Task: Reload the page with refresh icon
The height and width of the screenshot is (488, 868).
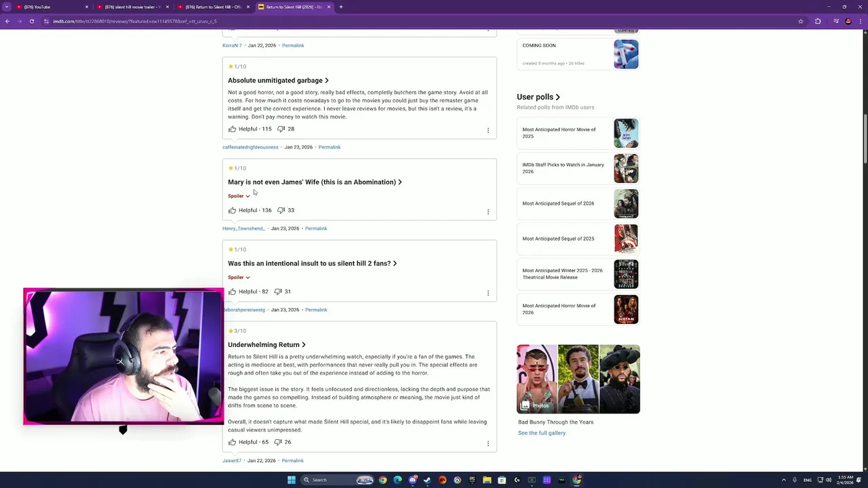Action: 33,21
